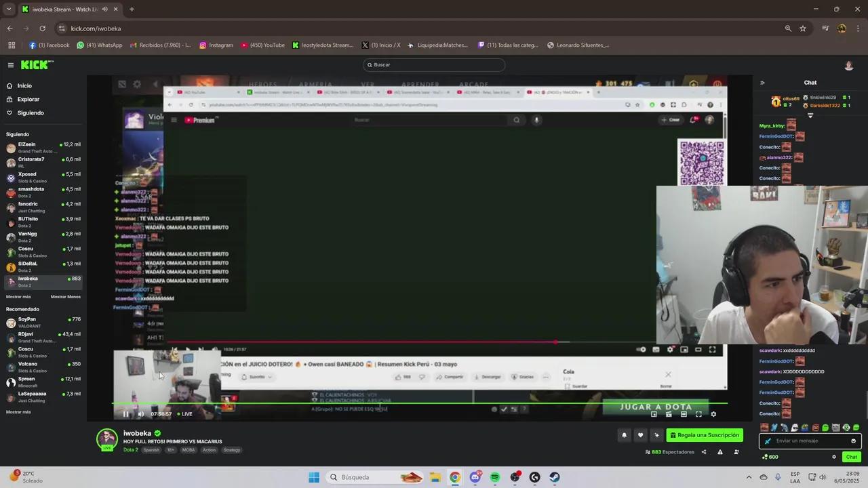
Task: Bookmark this page with star icon
Action: 803,28
